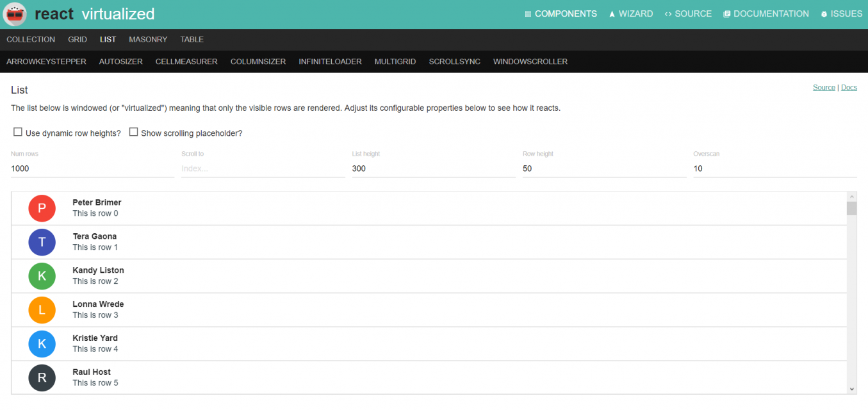Screen dimensions: 868x410
Task: Click the Issues bug icon
Action: click(x=824, y=13)
